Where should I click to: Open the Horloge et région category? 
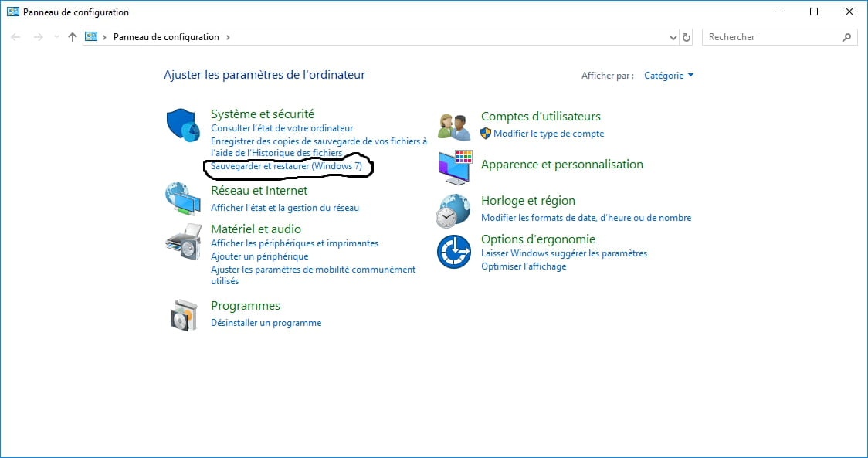[528, 201]
